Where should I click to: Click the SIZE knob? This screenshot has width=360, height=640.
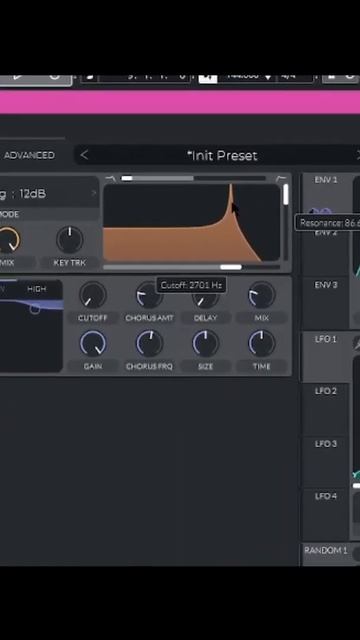(205, 343)
